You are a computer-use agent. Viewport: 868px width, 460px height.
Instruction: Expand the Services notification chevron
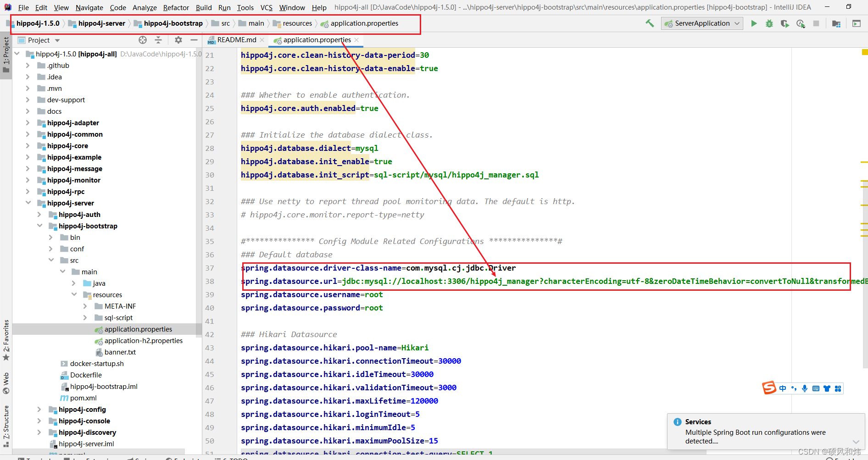pyautogui.click(x=856, y=441)
